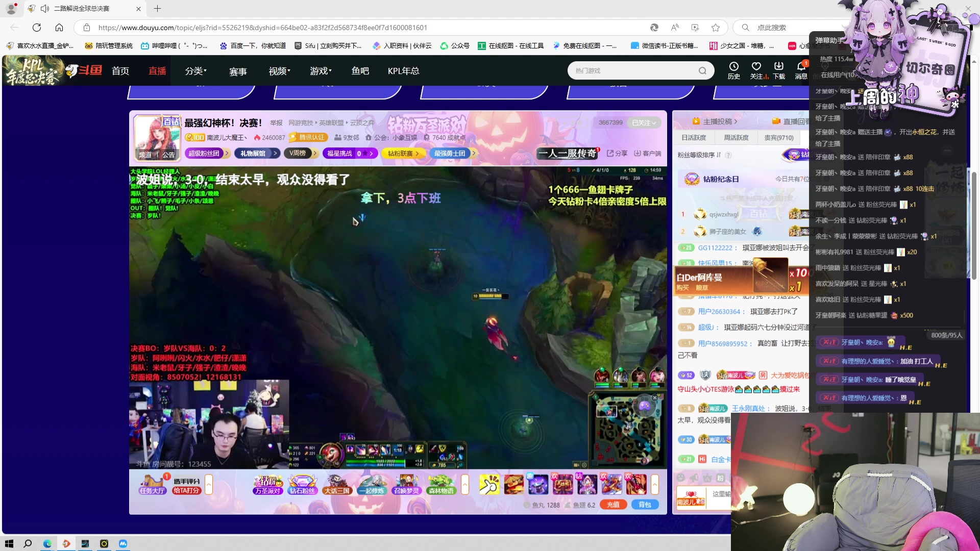This screenshot has height=551, width=980.
Task: Expand the gift shelf with the chevron arrow
Action: pyautogui.click(x=655, y=485)
